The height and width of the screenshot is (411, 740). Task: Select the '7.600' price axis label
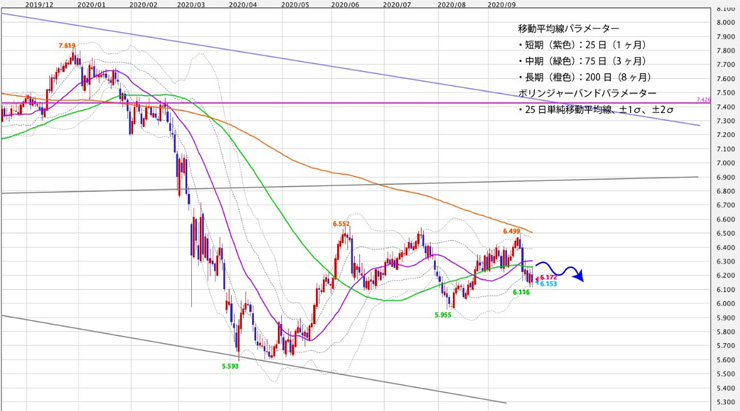point(725,79)
